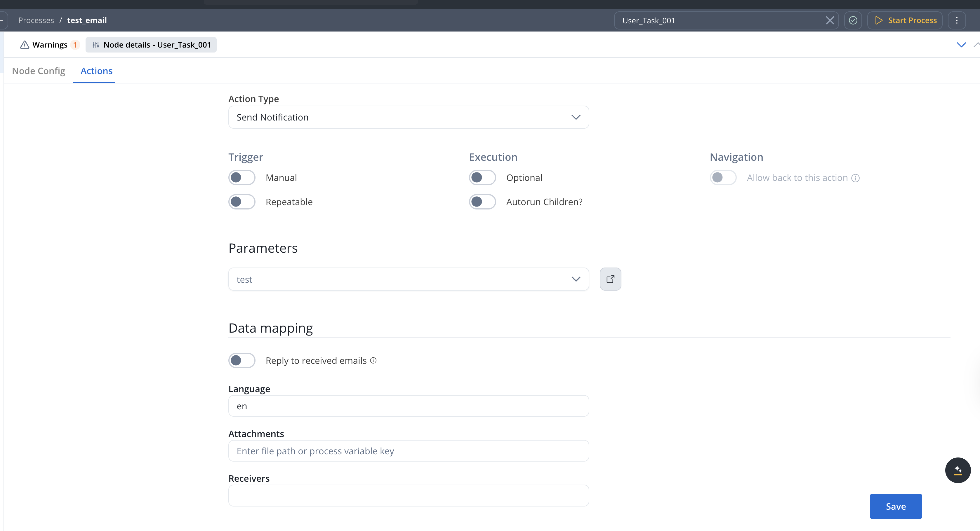Toggle the Repeatable switch
Image resolution: width=980 pixels, height=531 pixels.
(241, 202)
